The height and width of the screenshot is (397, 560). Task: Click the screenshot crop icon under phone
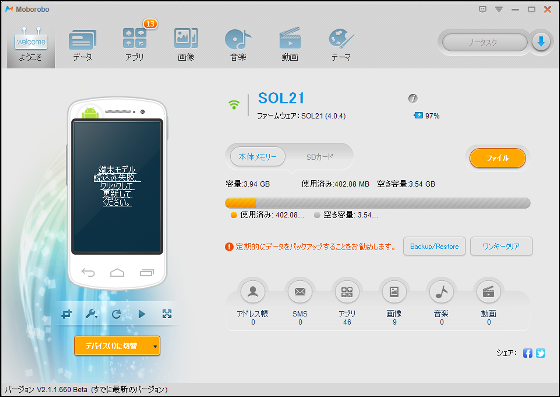point(66,314)
